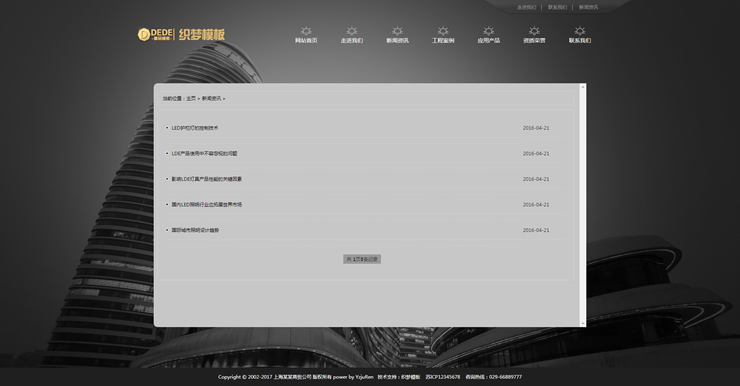The height and width of the screenshot is (386, 740).
Task: Open 新闻资讯 in the breadcrumb trail
Action: pos(211,99)
